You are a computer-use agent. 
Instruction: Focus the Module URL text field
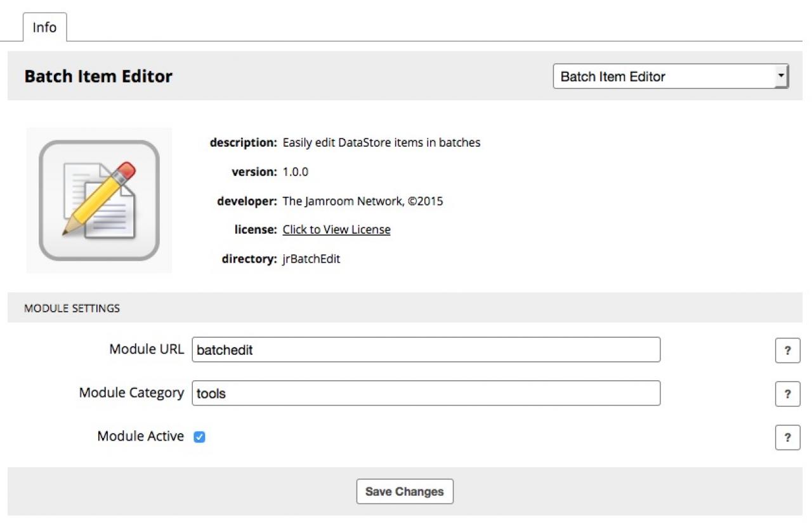point(426,350)
